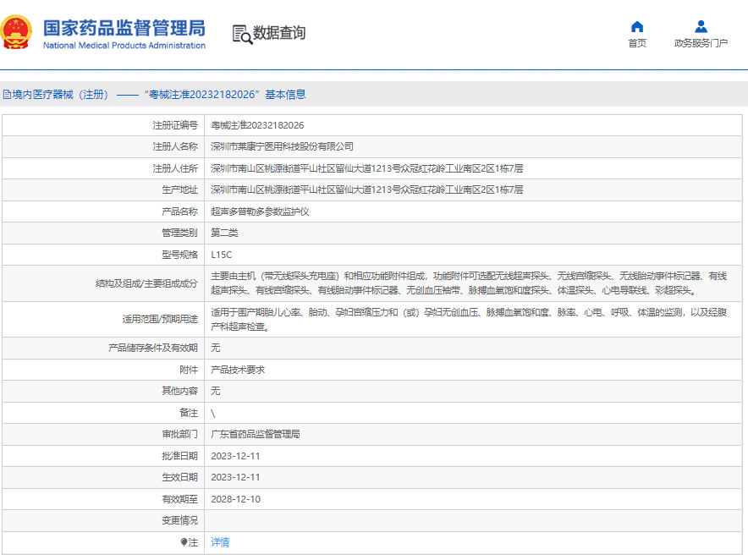This screenshot has width=748, height=560.
Task: Click 批准日期 value 2023-12-11
Action: pyautogui.click(x=235, y=456)
